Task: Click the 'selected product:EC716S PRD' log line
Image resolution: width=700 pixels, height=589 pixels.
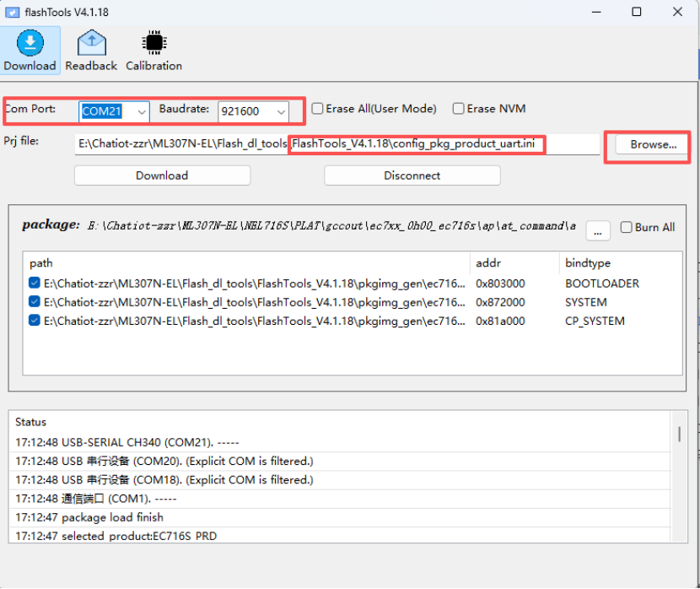Action: [x=339, y=535]
